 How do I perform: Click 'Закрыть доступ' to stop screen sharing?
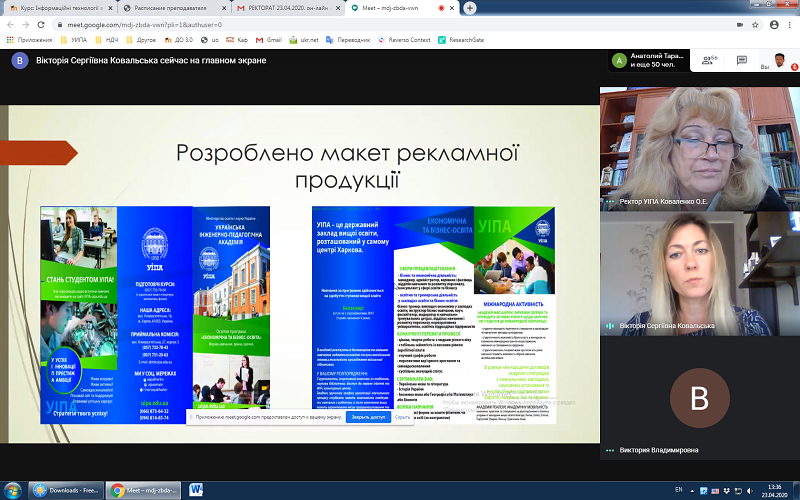click(368, 417)
